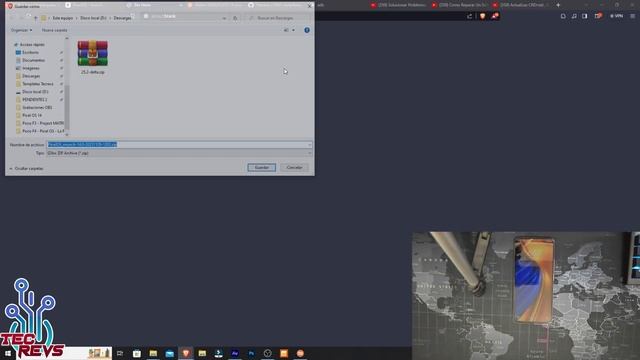
Task: Click the Brave Shields lion icon
Action: click(x=482, y=16)
